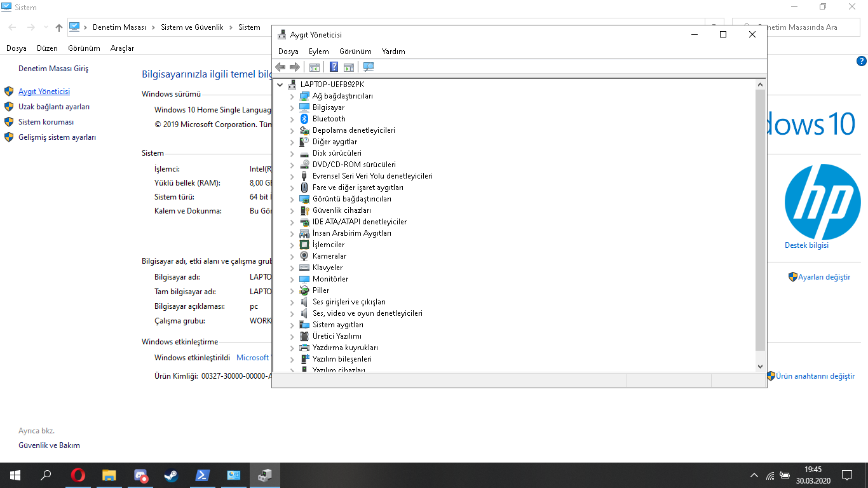Open Opera browser from the taskbar
The image size is (868, 488).
pyautogui.click(x=78, y=475)
